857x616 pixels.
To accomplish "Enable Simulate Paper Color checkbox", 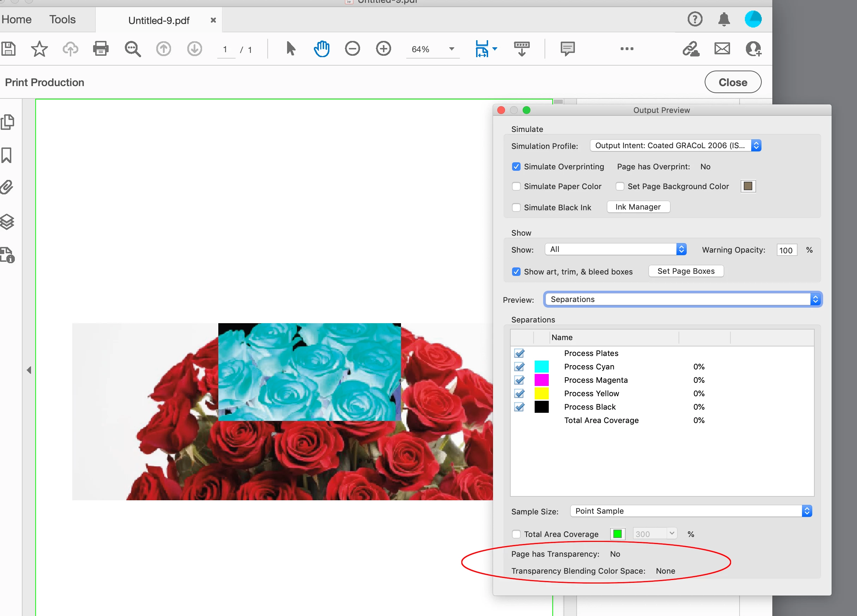I will 516,186.
